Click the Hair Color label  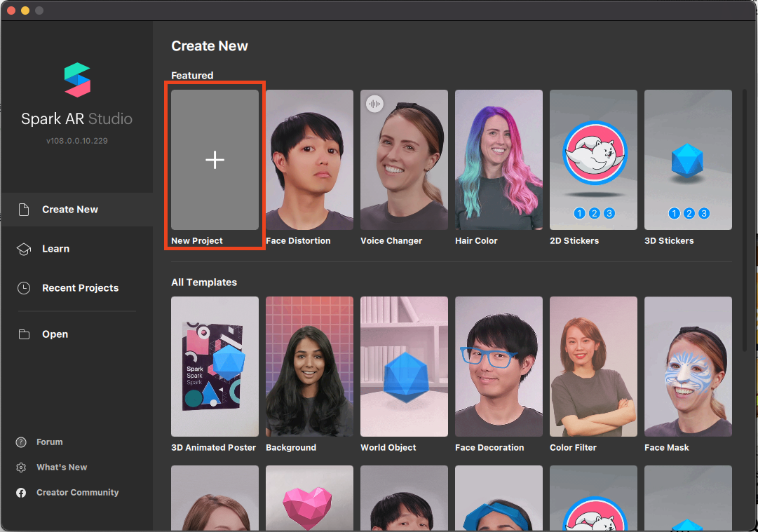pos(476,240)
